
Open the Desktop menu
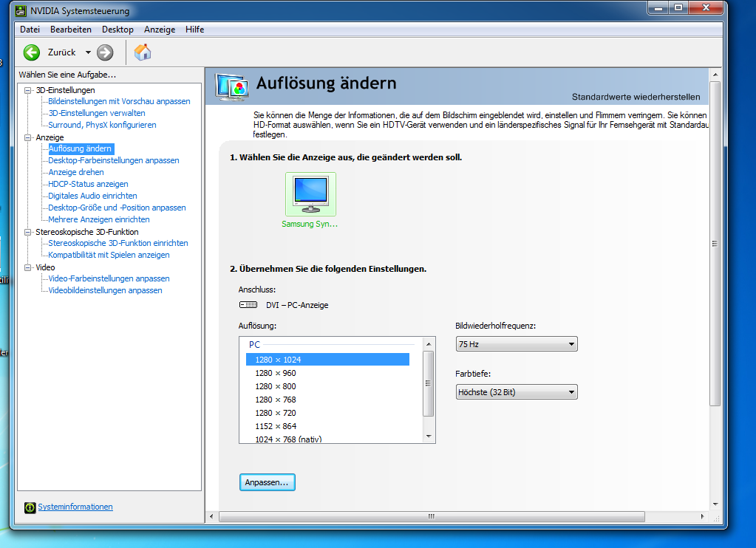[x=118, y=30]
